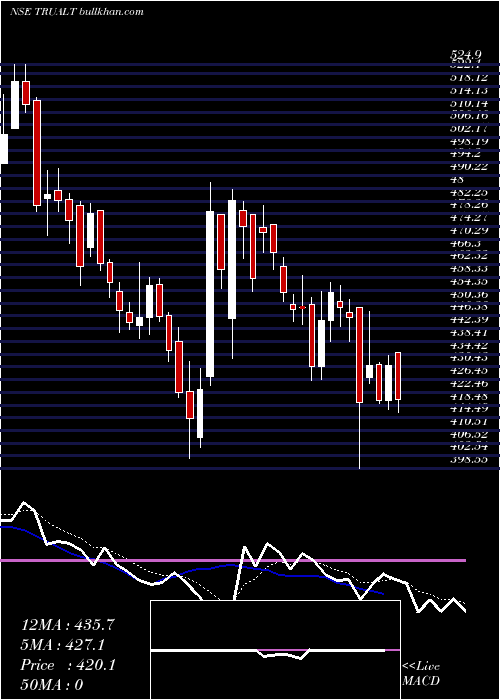Image resolution: width=500 pixels, height=700 pixels.
Task: Click the 482.25 price axis label
Action: click(x=469, y=192)
